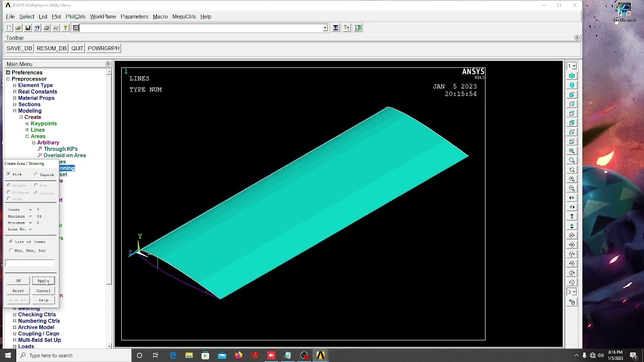Select the Pick radio button
The image size is (644, 362).
pyautogui.click(x=9, y=174)
